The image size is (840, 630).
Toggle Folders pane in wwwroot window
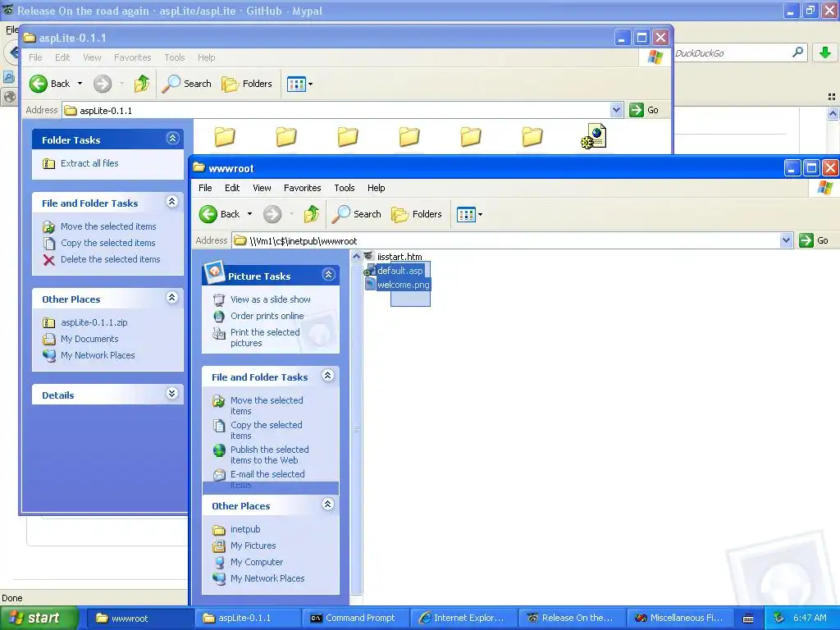(417, 214)
